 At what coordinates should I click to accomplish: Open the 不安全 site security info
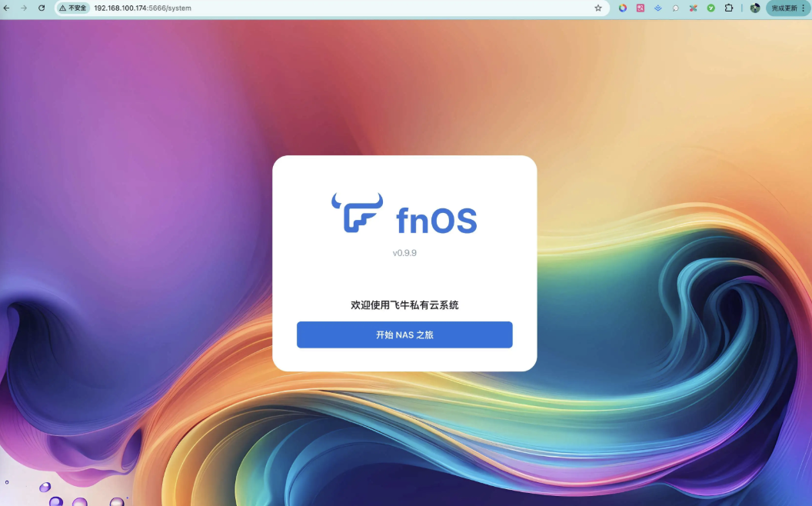72,8
